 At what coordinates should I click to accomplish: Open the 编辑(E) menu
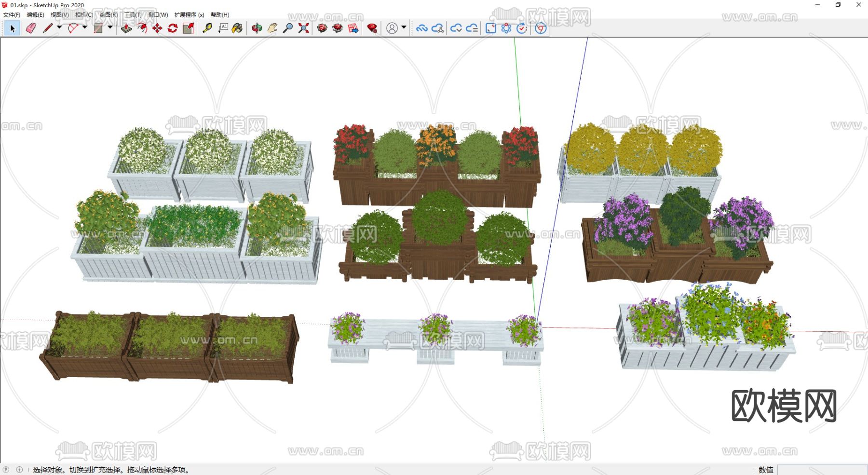pos(35,15)
